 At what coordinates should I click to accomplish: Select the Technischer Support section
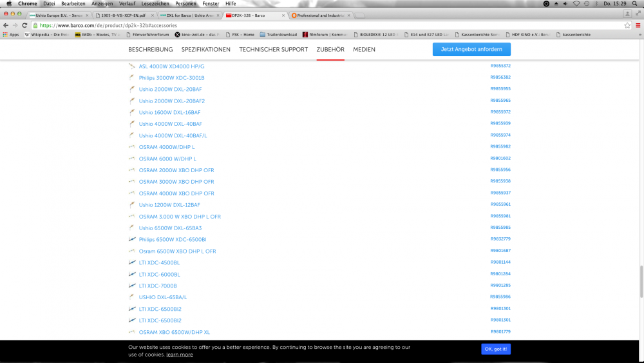click(x=273, y=50)
